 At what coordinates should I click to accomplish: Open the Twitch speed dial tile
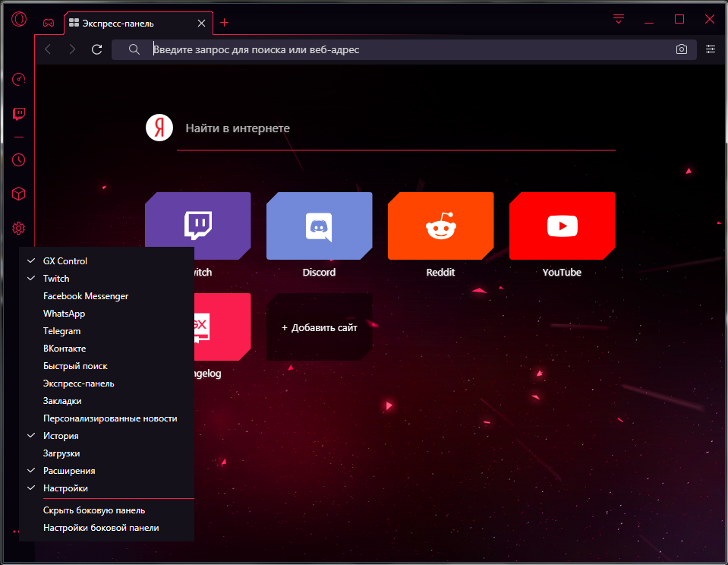[x=198, y=226]
